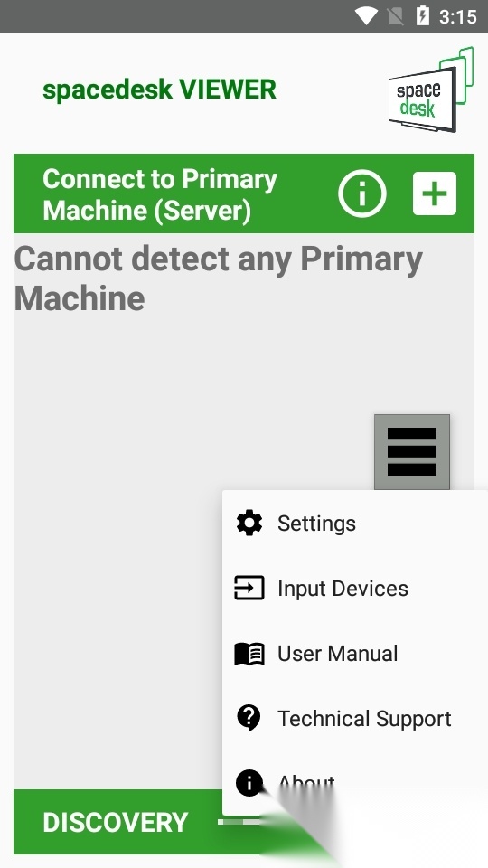
Task: Tap Connect to Primary Machine (Server) header
Action: click(160, 194)
